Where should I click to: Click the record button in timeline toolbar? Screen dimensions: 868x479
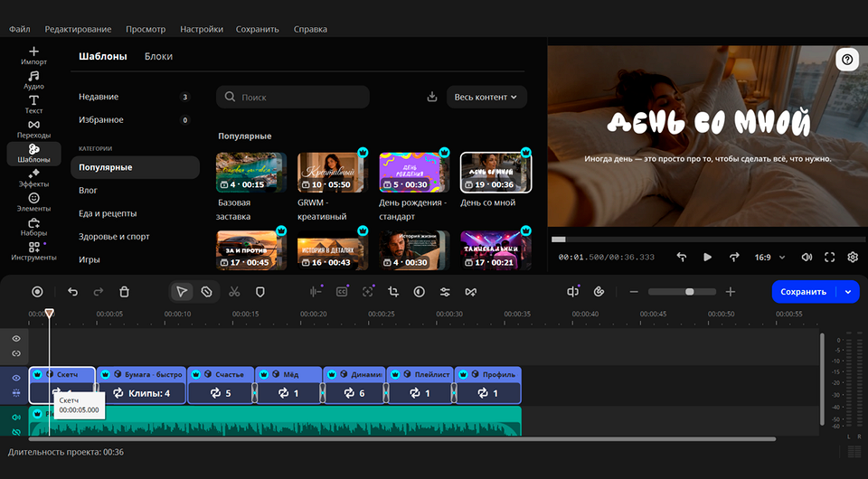pyautogui.click(x=37, y=292)
